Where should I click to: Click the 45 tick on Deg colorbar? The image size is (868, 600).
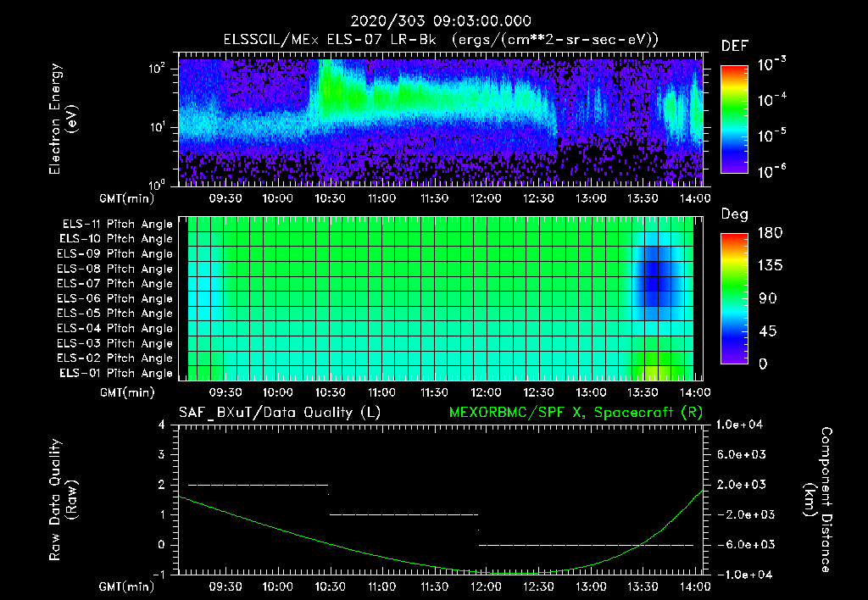(x=768, y=331)
